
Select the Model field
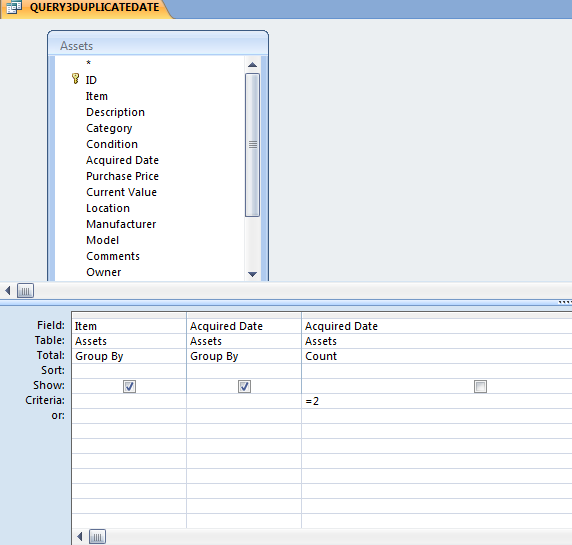103,240
